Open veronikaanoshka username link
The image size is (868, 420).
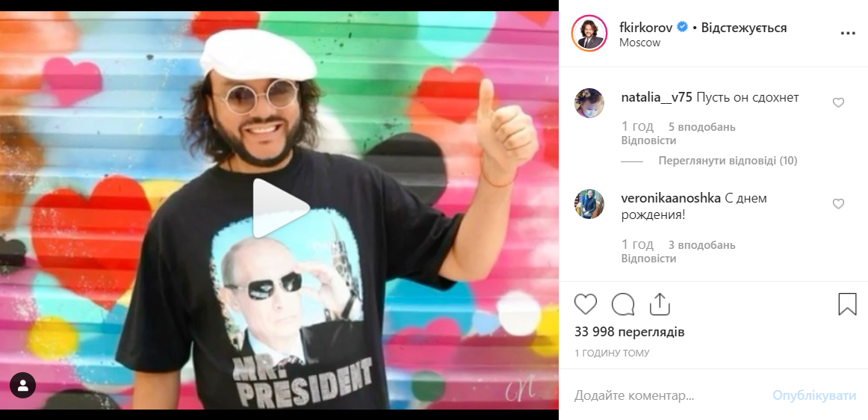pos(669,198)
